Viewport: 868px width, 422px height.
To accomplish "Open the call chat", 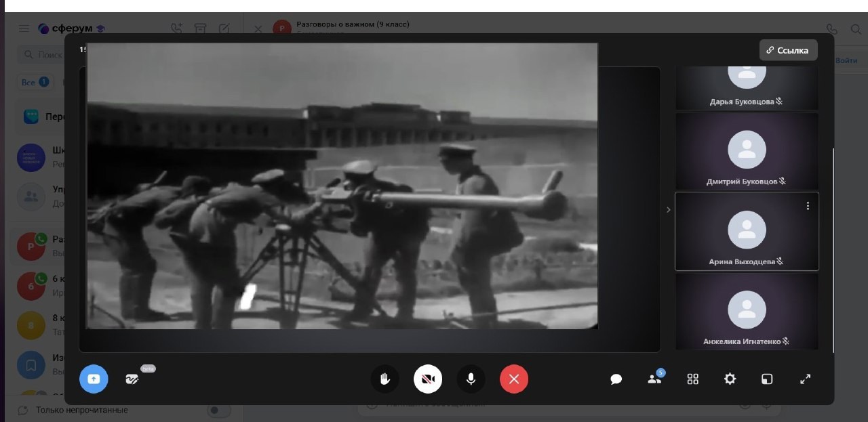I will pos(616,379).
